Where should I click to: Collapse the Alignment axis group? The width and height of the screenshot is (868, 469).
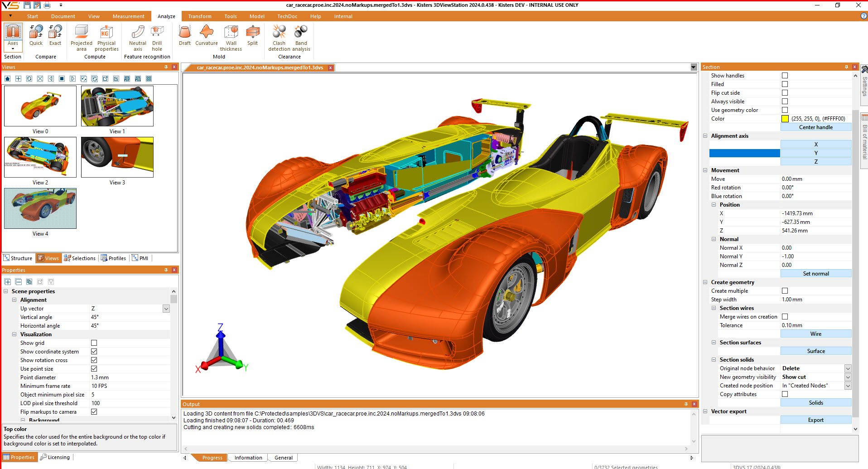[x=705, y=136]
